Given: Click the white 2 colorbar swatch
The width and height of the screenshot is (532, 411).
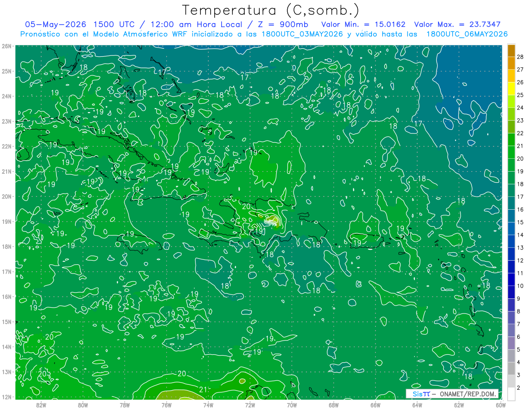Looking at the screenshot, I should [x=511, y=393].
